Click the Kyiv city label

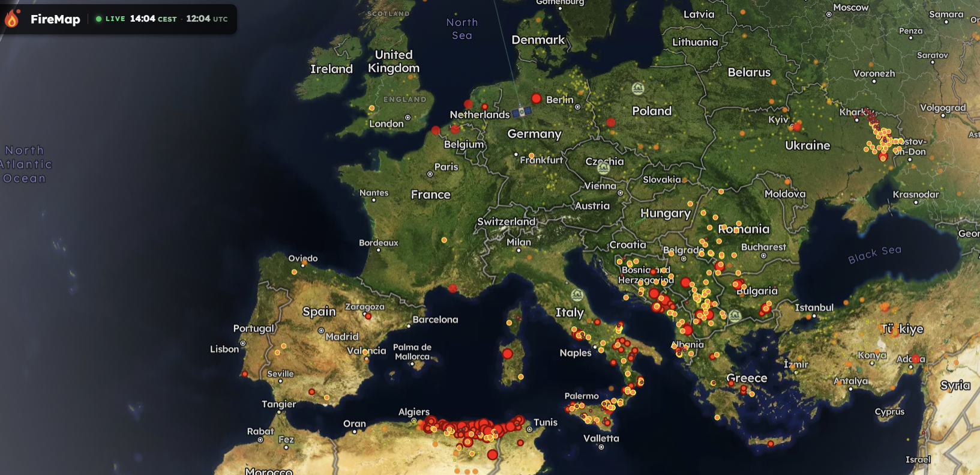(x=778, y=120)
